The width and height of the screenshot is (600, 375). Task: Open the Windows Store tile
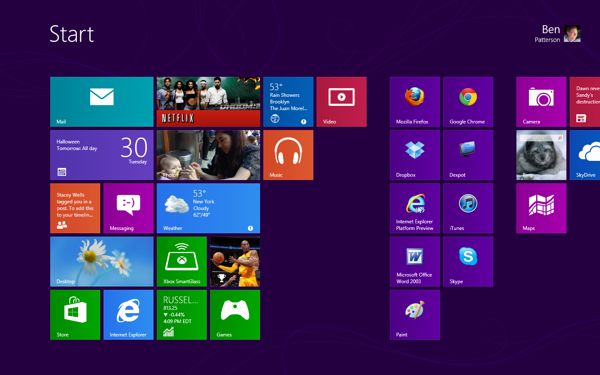[x=75, y=315]
